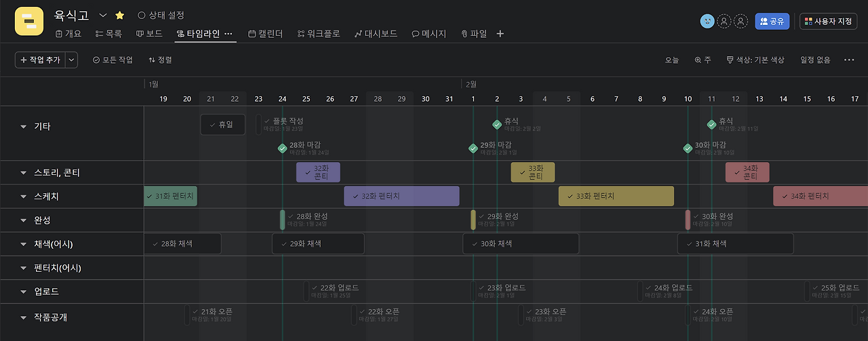The height and width of the screenshot is (341, 868).
Task: Toggle the favorite star next to 육식고
Action: click(x=120, y=15)
